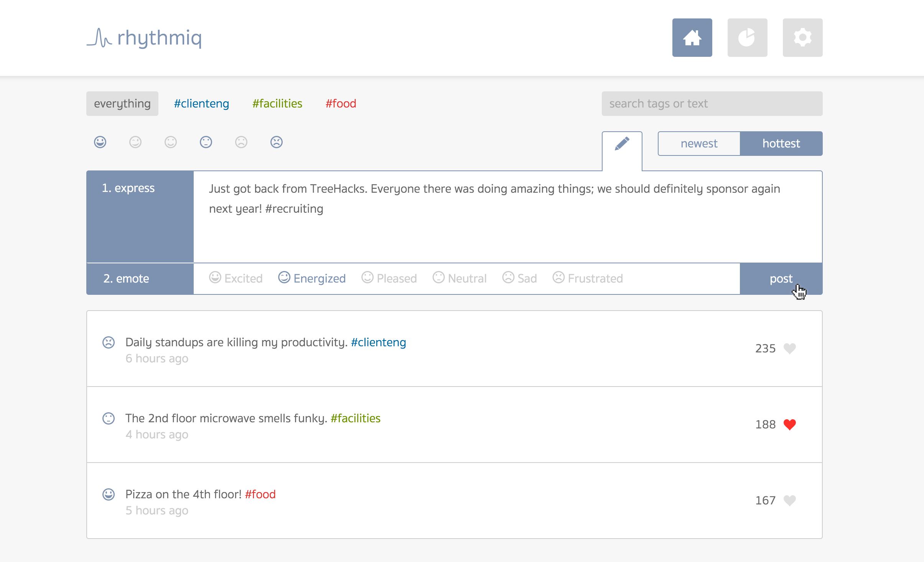
Task: Filter feed by the excited face icon
Action: point(100,142)
